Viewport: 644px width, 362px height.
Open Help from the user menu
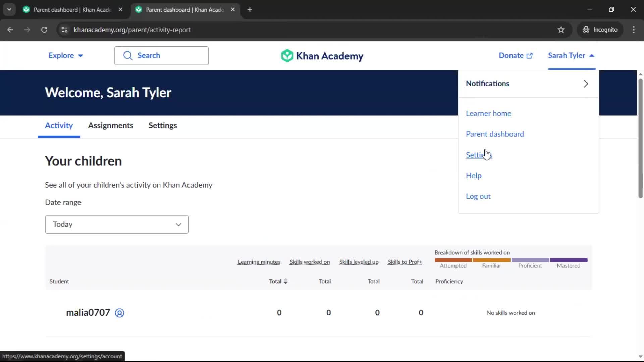click(x=474, y=176)
